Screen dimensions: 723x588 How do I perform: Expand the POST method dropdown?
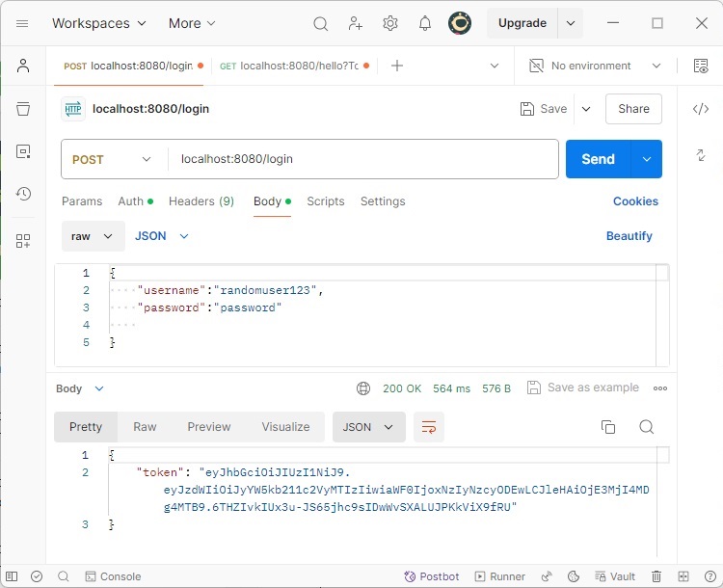[113, 160]
